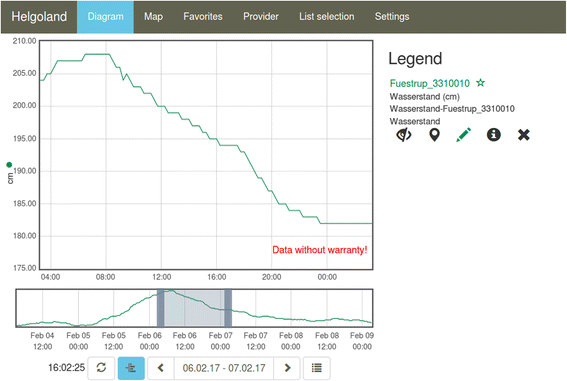Image resolution: width=567 pixels, height=381 pixels.
Task: Open timeseries info icon in legend
Action: tap(494, 135)
